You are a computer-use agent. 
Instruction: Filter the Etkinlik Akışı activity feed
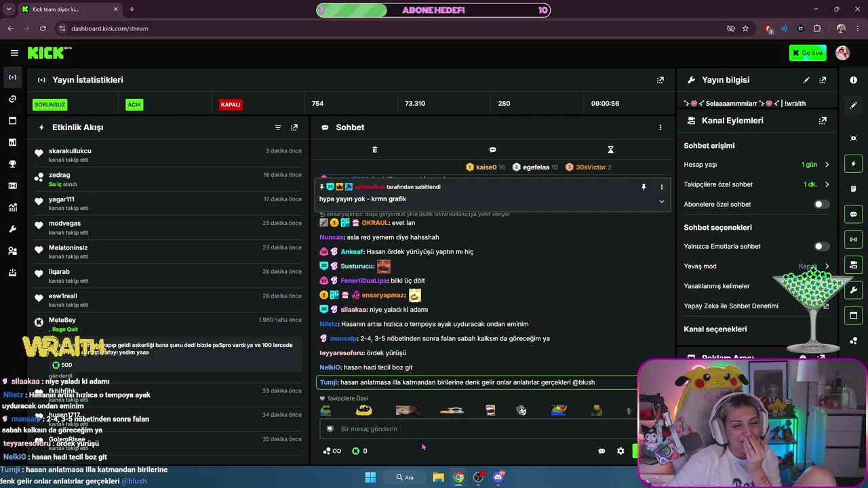(x=278, y=127)
